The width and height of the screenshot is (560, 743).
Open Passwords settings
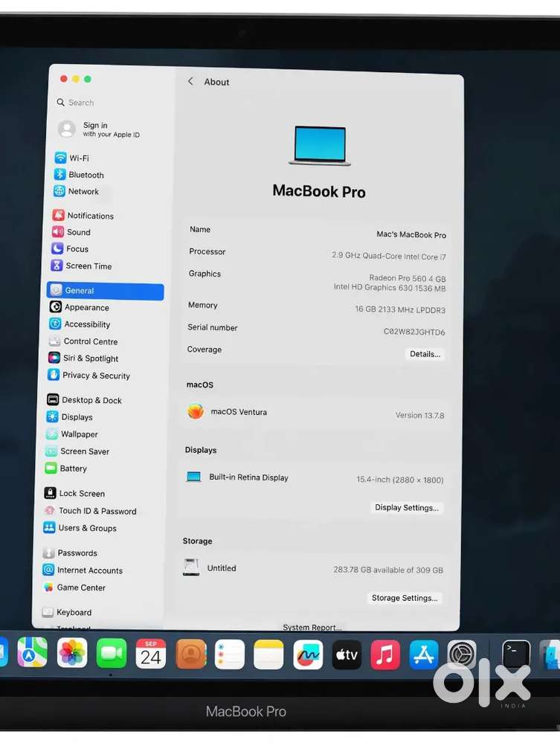click(70, 553)
